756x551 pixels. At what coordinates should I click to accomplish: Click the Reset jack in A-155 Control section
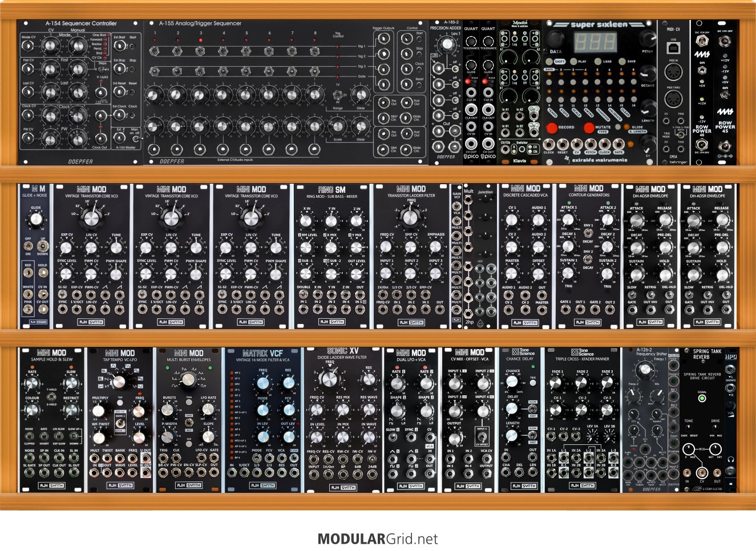[x=406, y=84]
